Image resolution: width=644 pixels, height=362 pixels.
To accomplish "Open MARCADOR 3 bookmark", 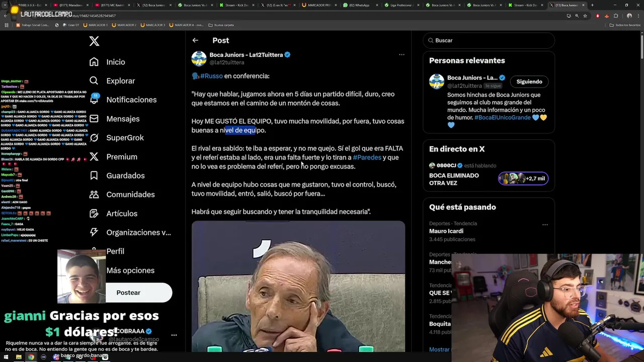I will pyautogui.click(x=154, y=25).
